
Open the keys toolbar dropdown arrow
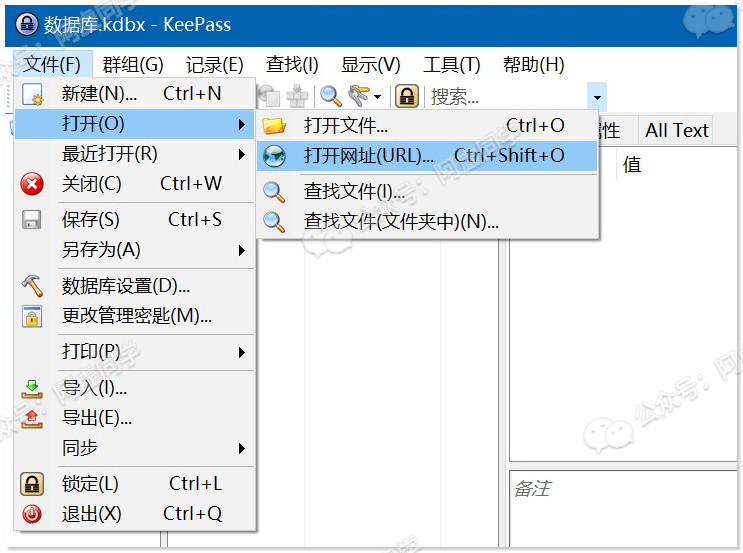(x=378, y=97)
